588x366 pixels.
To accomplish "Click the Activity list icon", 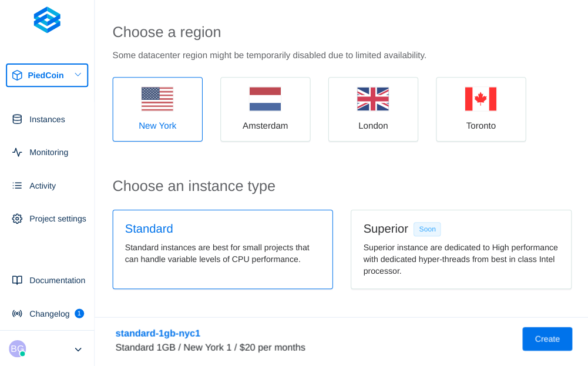I will tap(17, 186).
